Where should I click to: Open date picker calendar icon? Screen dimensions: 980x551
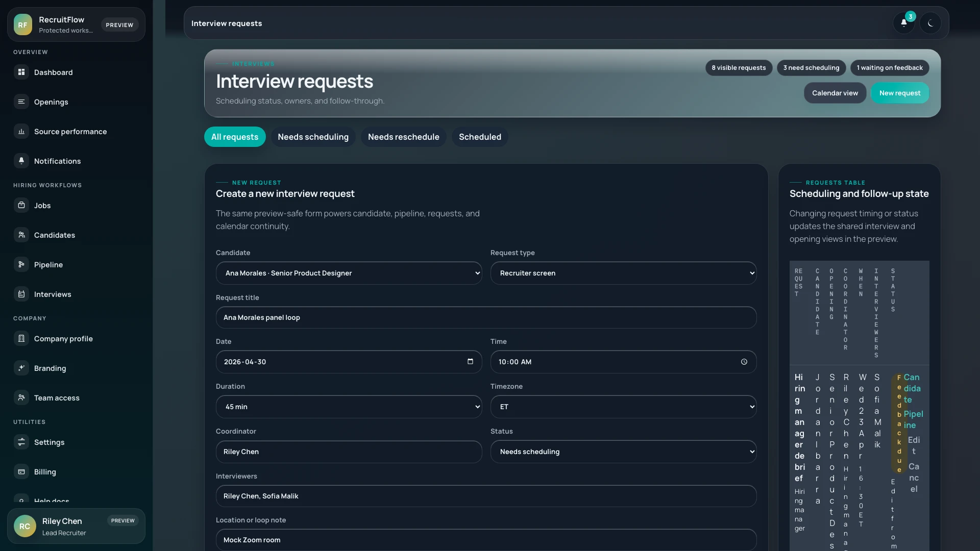pos(470,361)
